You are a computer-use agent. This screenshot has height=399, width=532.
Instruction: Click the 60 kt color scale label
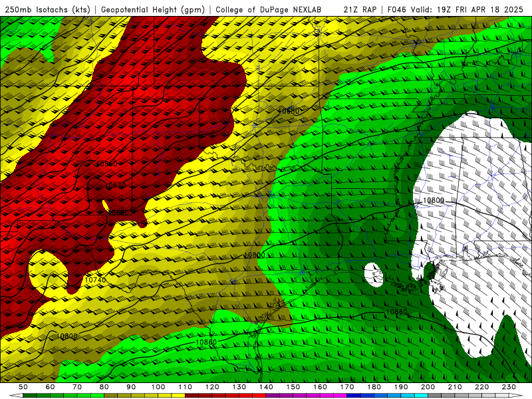pos(50,387)
